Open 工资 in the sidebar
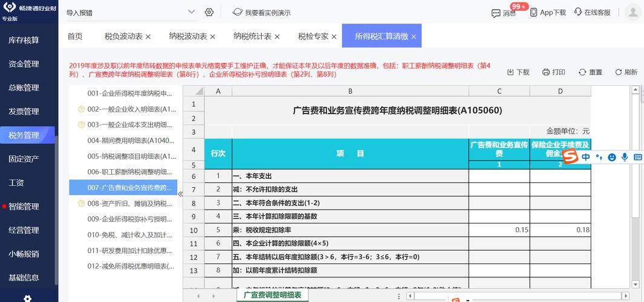 point(16,182)
